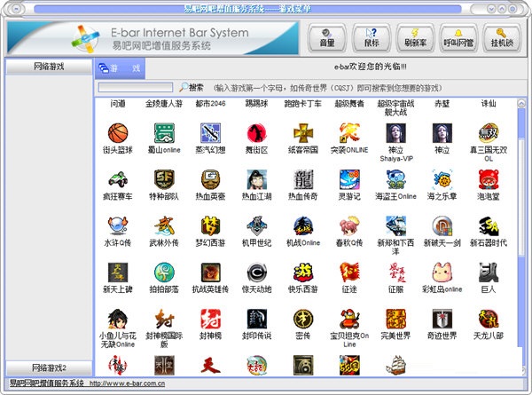Click the 鼠标 mouse settings button
The image size is (532, 395).
click(372, 38)
